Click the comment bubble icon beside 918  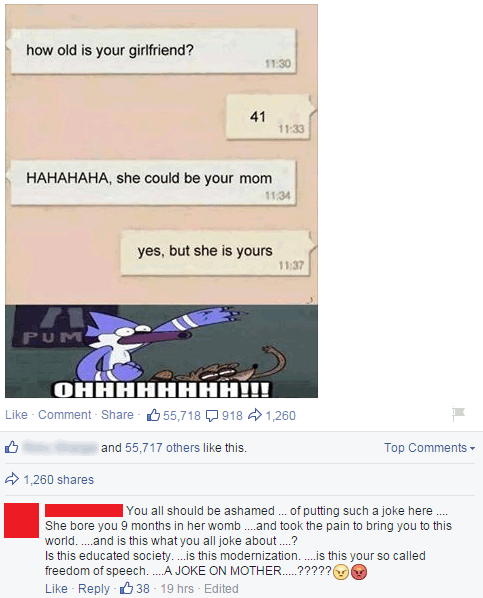click(212, 416)
